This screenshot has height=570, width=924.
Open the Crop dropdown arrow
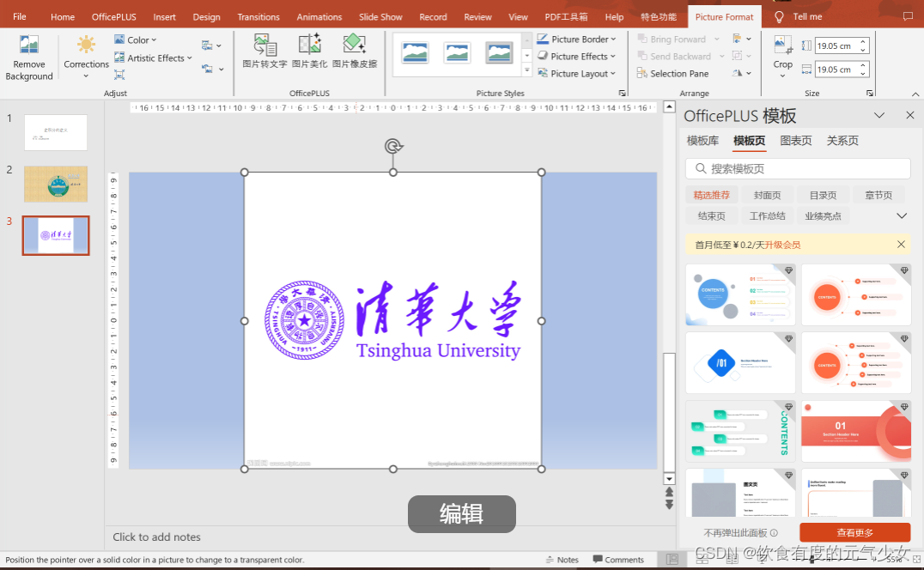click(782, 76)
